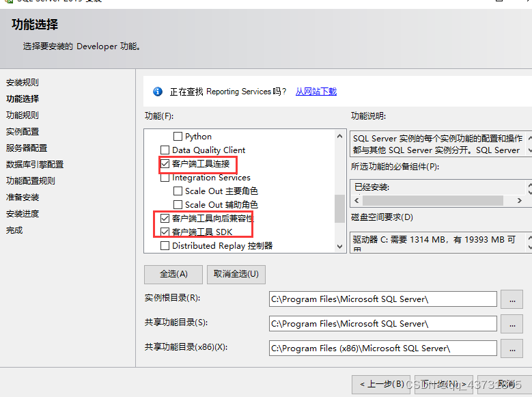532x397 pixels.
Task: Browse for the 实例根目录 folder with its ... button
Action: coord(512,299)
